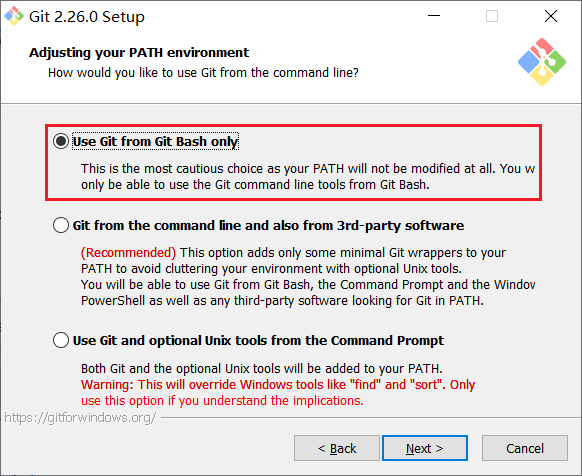Go back with the Back button

(337, 448)
